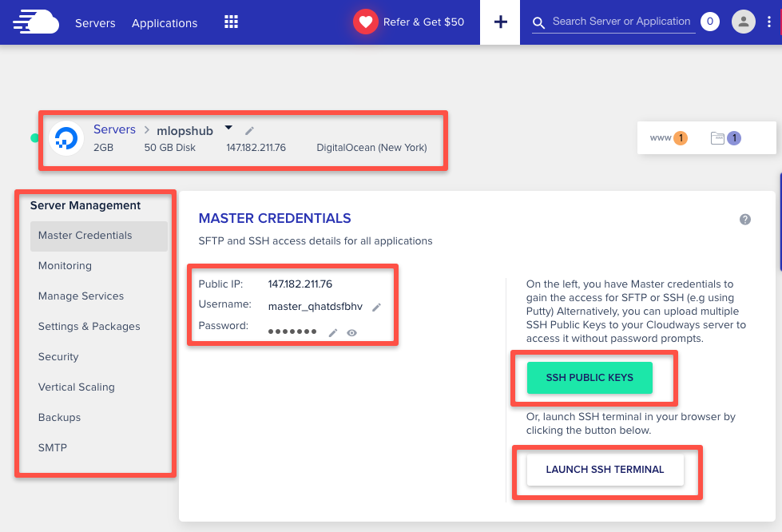Open the help question mark icon
Image resolution: width=782 pixels, height=532 pixels.
click(745, 219)
